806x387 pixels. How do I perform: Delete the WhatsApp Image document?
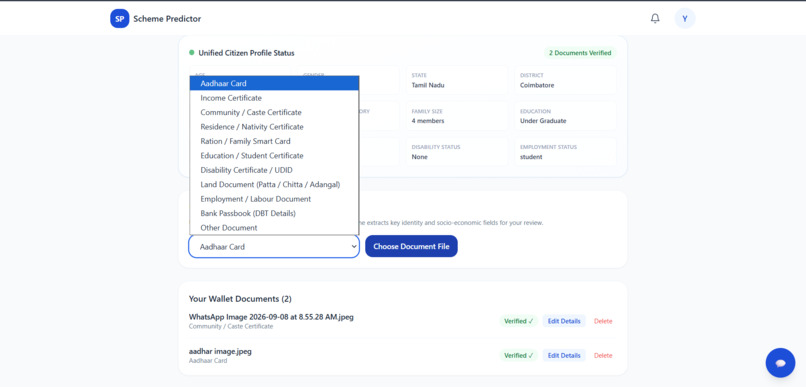pos(603,321)
